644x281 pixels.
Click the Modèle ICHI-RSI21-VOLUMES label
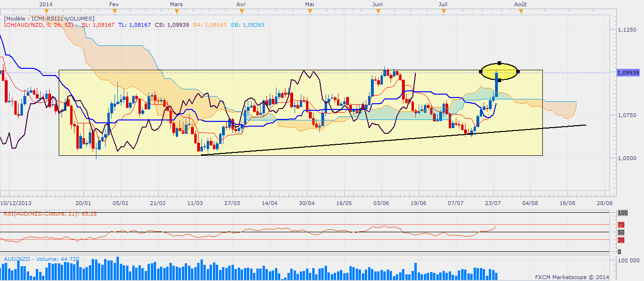coord(49,18)
